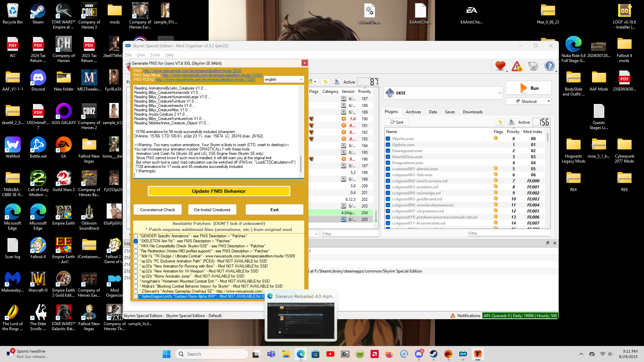Sort plugins by Mod Index column
This screenshot has height=362, width=644.
pos(533,132)
